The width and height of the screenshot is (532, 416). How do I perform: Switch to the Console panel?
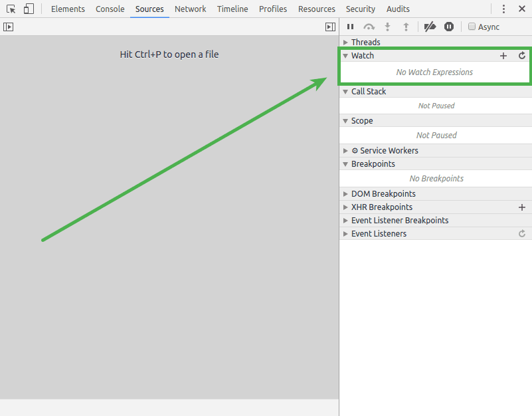pyautogui.click(x=110, y=9)
